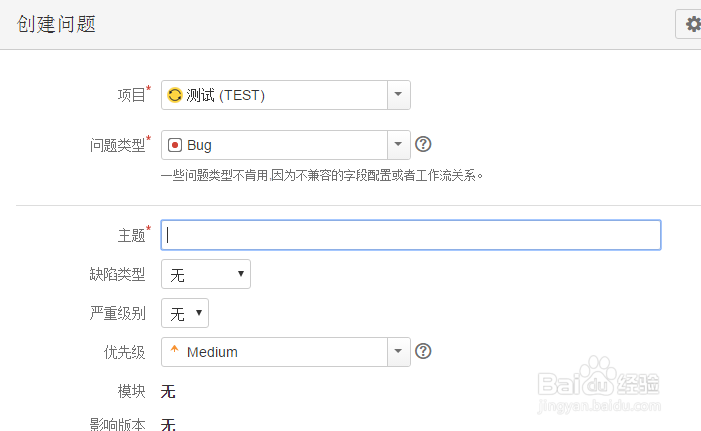This screenshot has width=701, height=431.
Task: Expand the priority (优先级) dropdown arrow
Action: [398, 352]
